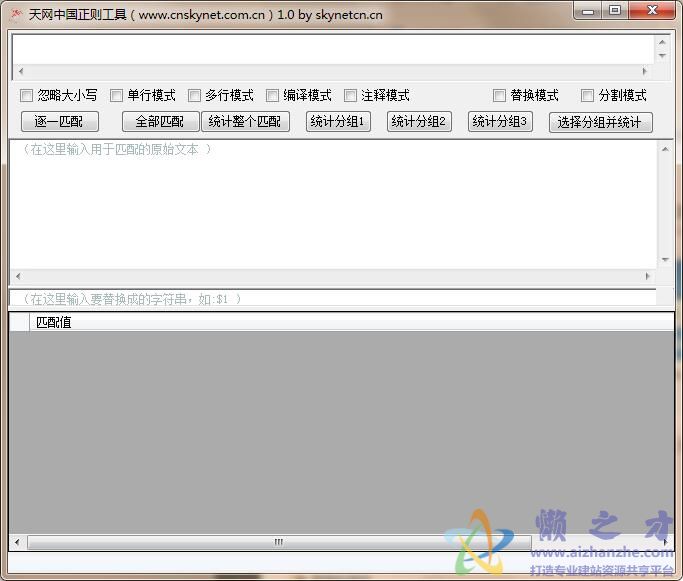The height and width of the screenshot is (581, 683).
Task: Click left arrow of results grid scrollbar
Action: coord(17,542)
